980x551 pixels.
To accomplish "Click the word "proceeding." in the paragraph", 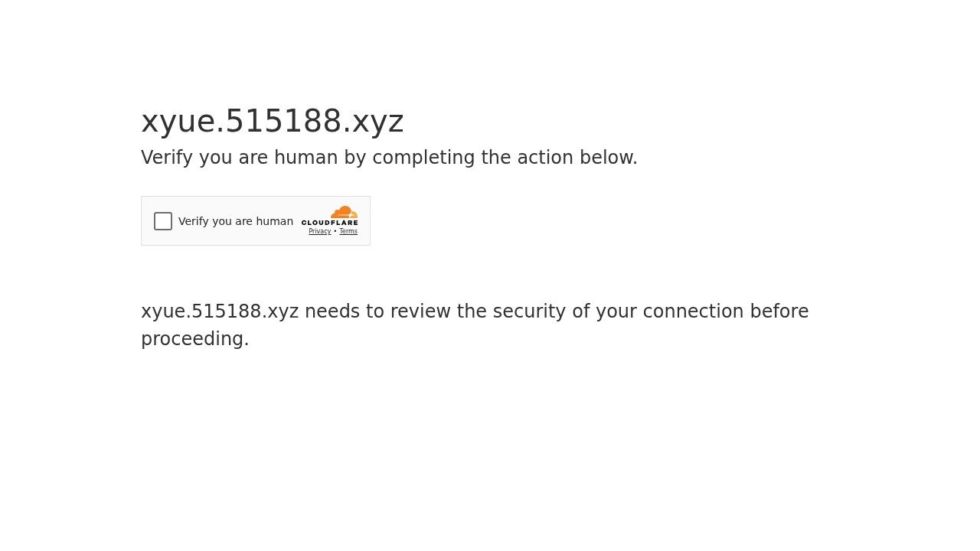I will [194, 339].
